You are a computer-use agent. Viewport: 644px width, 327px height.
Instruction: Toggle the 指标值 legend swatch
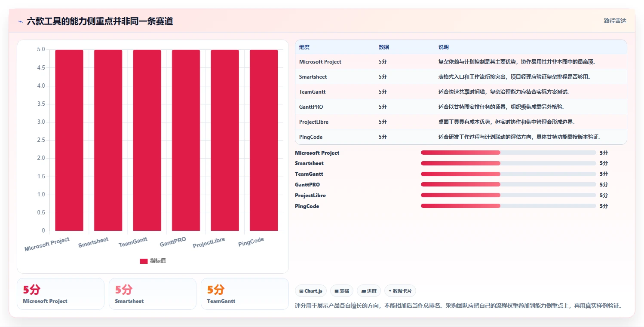coord(144,261)
